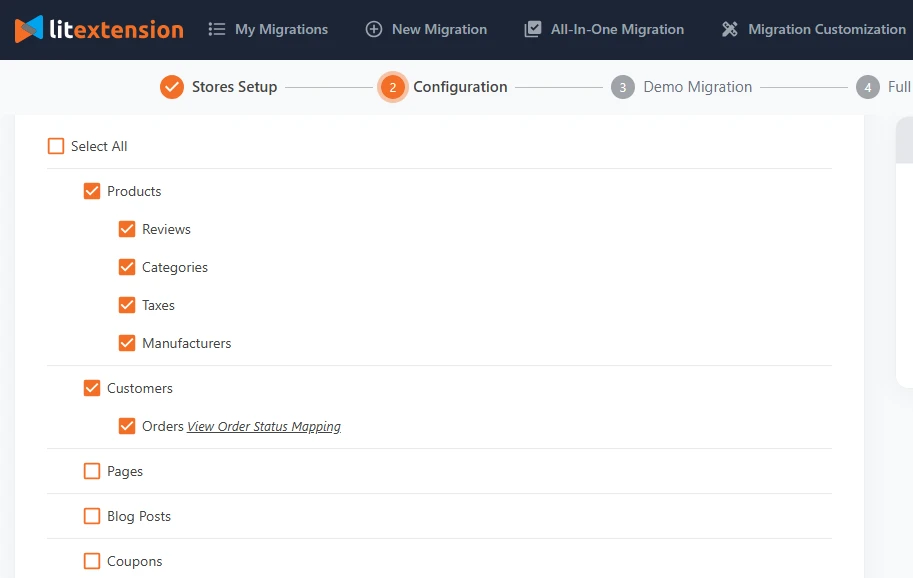Screen dimensions: 913x578
Task: Select the Demo Migration step label
Action: click(x=698, y=87)
